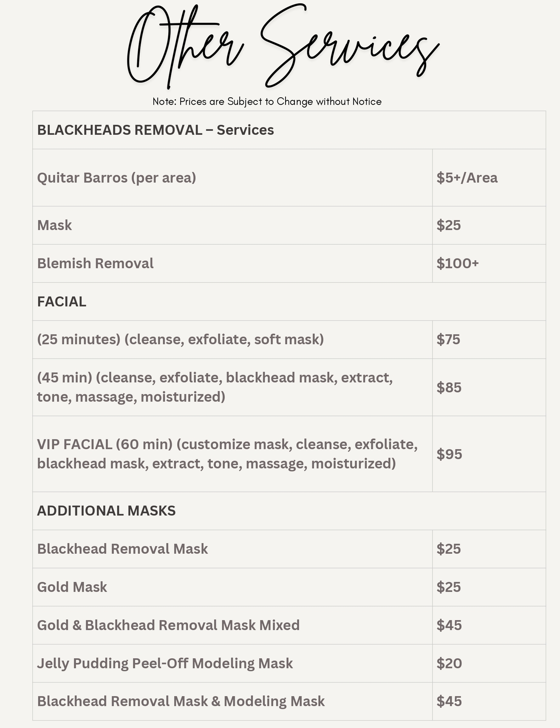
Task: Click the Blemish Removal service name
Action: point(95,263)
